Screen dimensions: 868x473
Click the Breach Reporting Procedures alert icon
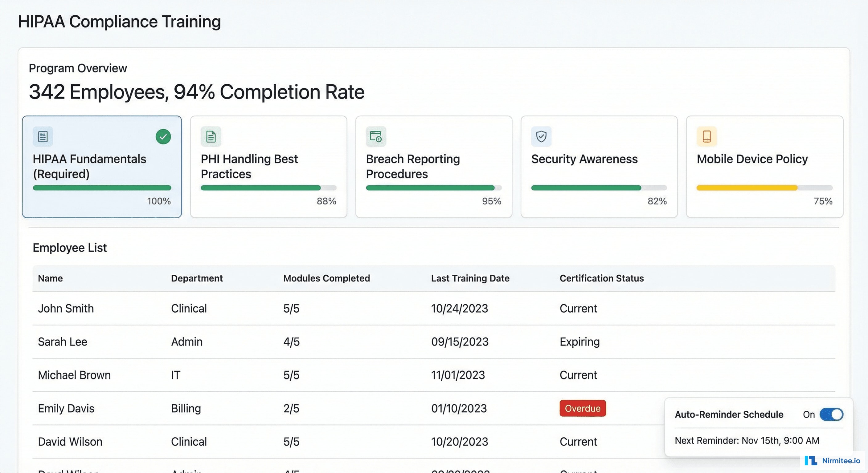(x=376, y=136)
